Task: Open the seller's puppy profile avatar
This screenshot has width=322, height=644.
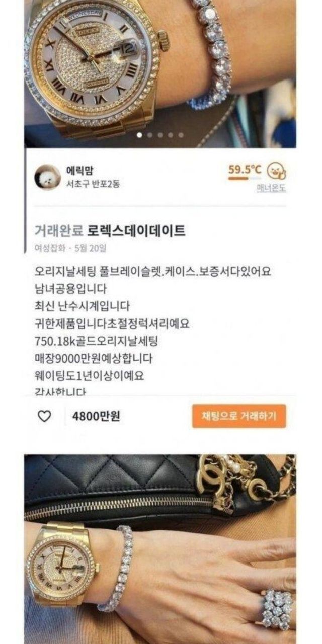Action: pyautogui.click(x=47, y=177)
